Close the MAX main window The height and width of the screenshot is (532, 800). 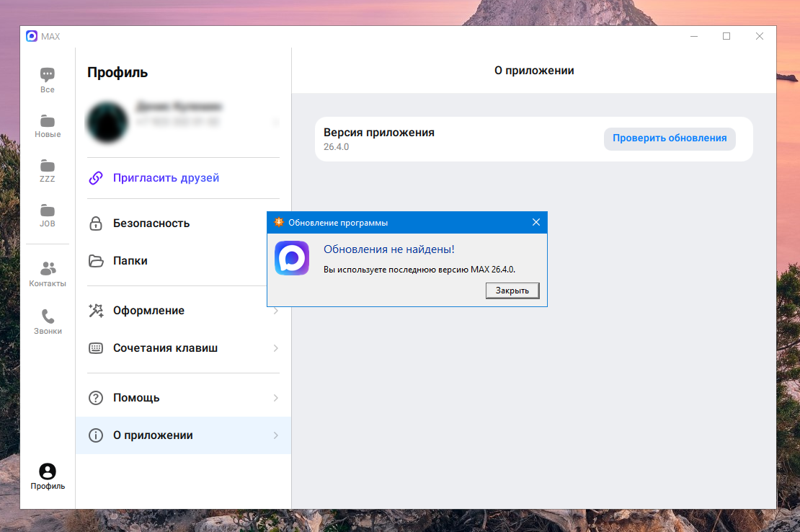coord(759,36)
